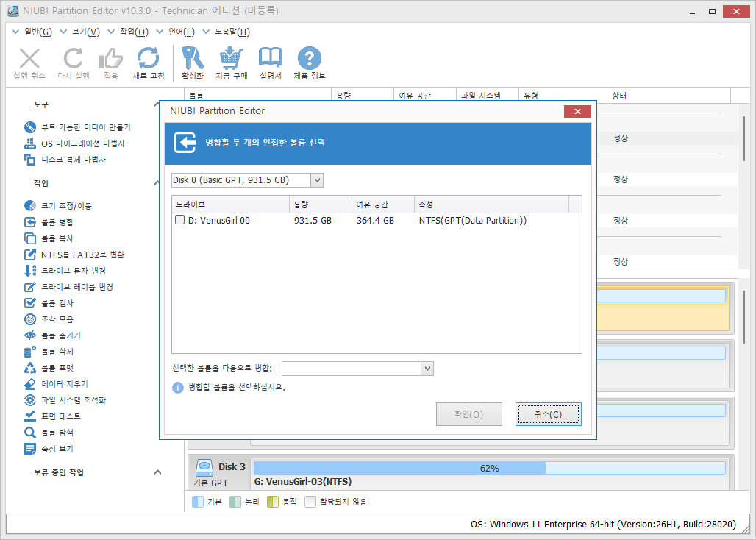Click the 여유 공간 column header in the dialog
Screen dimensions: 756x540
[x=383, y=205]
